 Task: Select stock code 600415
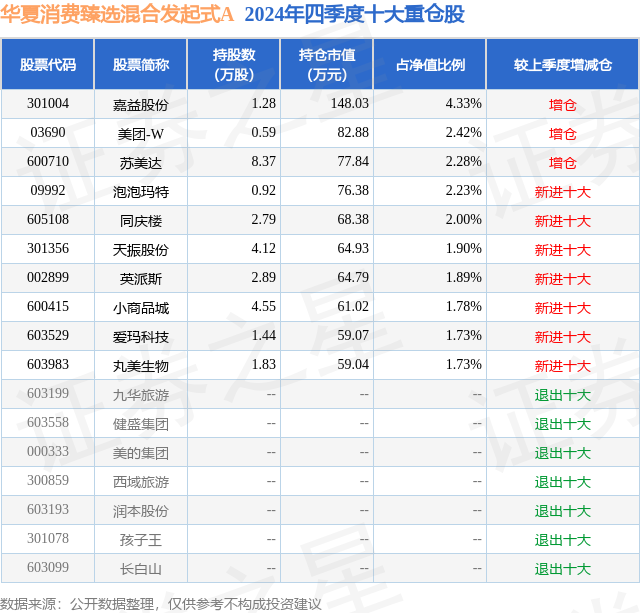[x=48, y=306]
